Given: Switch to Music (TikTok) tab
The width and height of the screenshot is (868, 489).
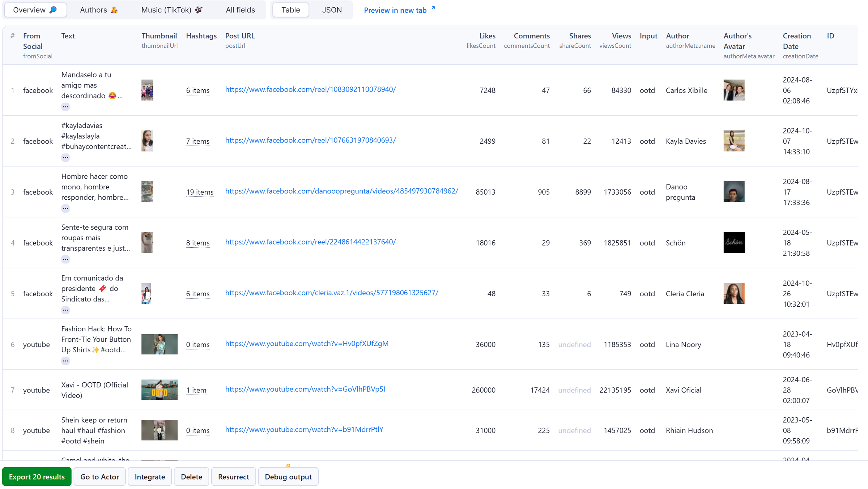Looking at the screenshot, I should 171,10.
